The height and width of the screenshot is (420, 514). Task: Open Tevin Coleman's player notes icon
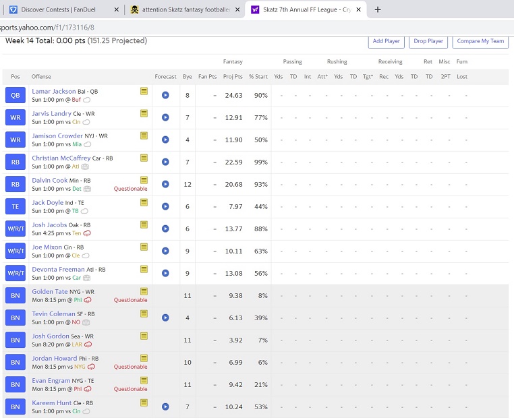tap(144, 314)
